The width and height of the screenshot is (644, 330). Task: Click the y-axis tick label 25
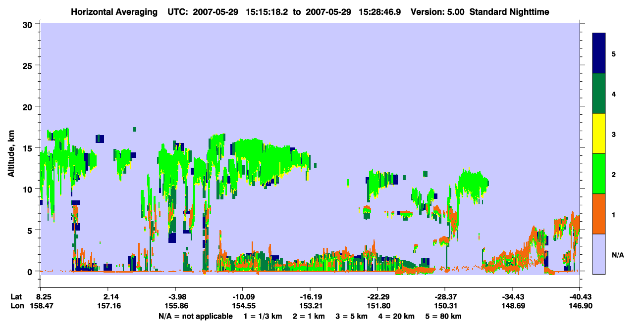pyautogui.click(x=29, y=65)
